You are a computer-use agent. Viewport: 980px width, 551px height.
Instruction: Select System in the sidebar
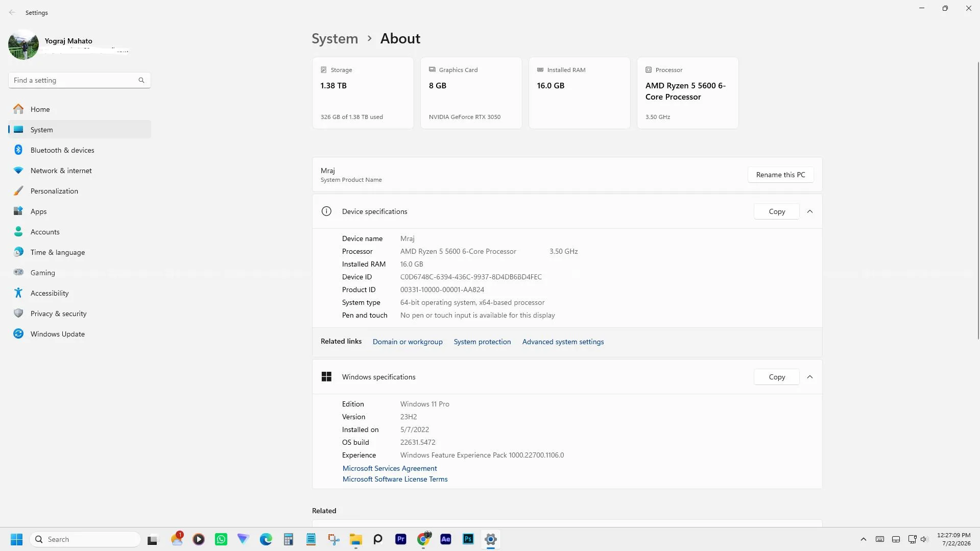coord(80,130)
